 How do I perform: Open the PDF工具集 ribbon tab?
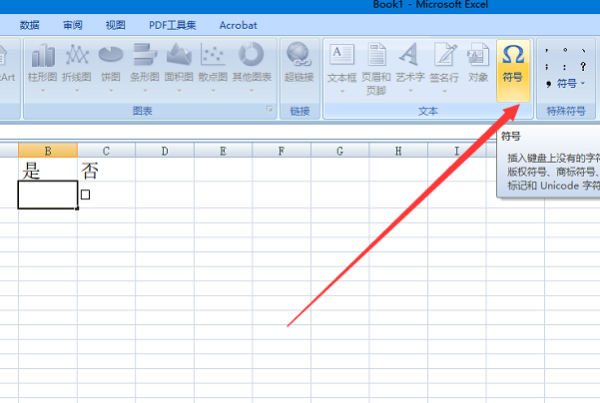tap(172, 25)
